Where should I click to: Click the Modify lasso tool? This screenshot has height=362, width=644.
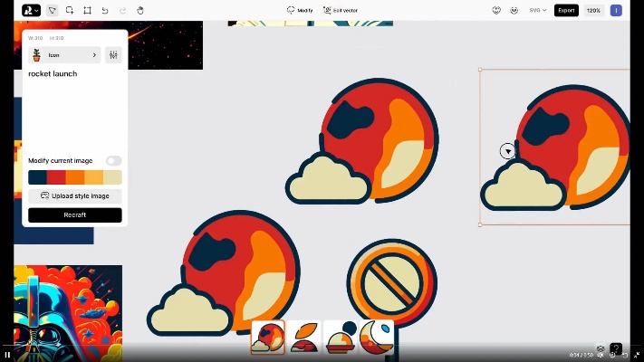pos(300,10)
